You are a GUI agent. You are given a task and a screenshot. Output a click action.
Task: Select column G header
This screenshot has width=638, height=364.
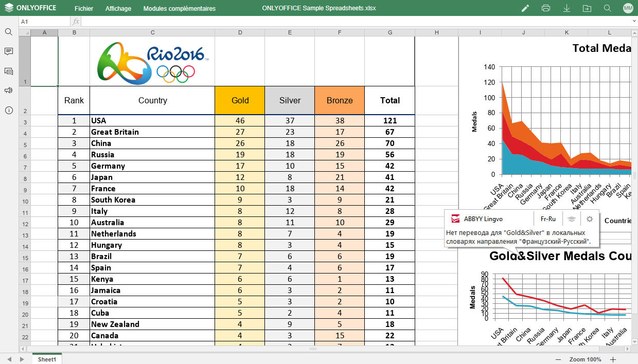coord(390,32)
